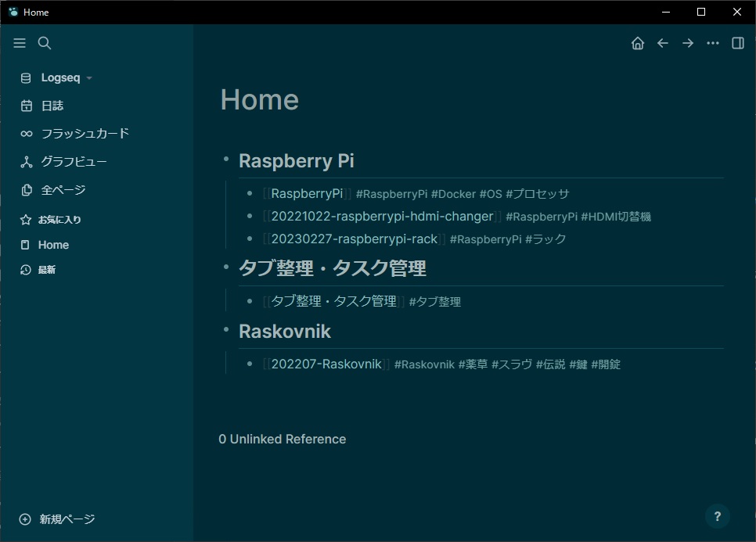The height and width of the screenshot is (542, 756).
Task: Open the RaspberryPi page link
Action: point(307,194)
